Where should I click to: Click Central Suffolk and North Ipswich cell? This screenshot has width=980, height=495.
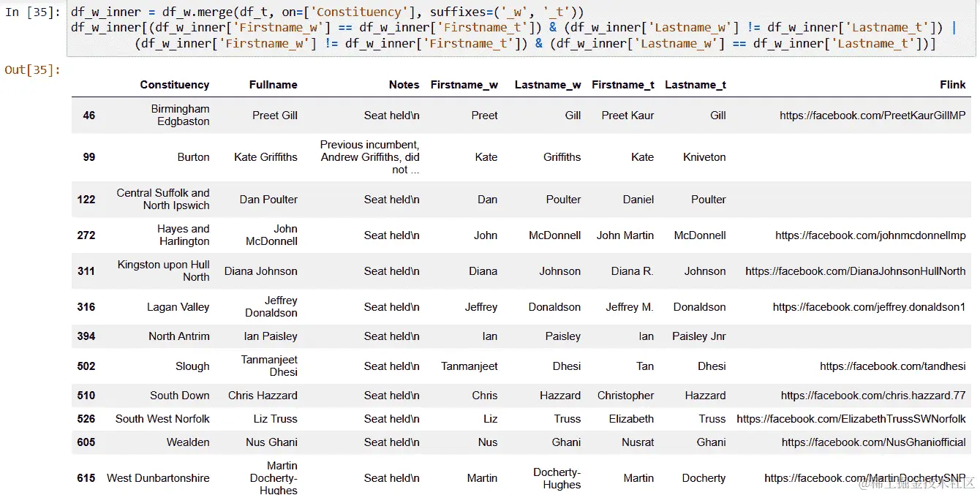point(163,200)
